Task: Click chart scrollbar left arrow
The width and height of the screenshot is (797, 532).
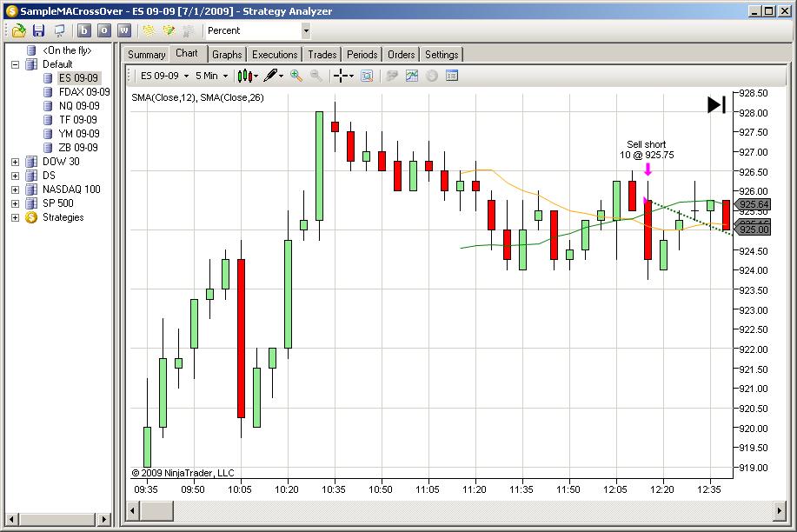Action: 133,510
